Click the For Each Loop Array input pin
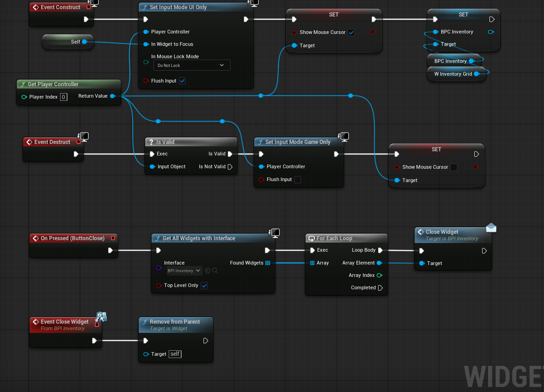This screenshot has width=544, height=392. coord(312,263)
